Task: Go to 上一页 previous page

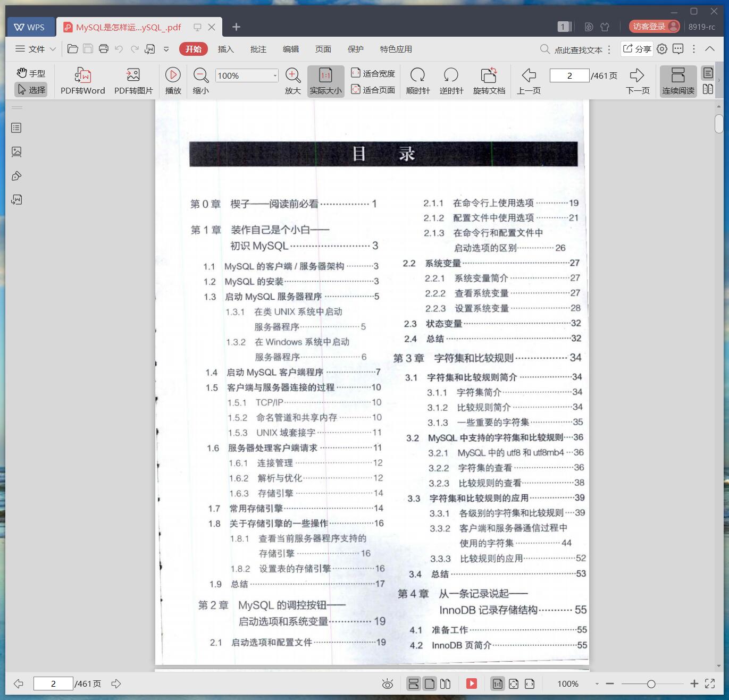Action: pos(529,81)
